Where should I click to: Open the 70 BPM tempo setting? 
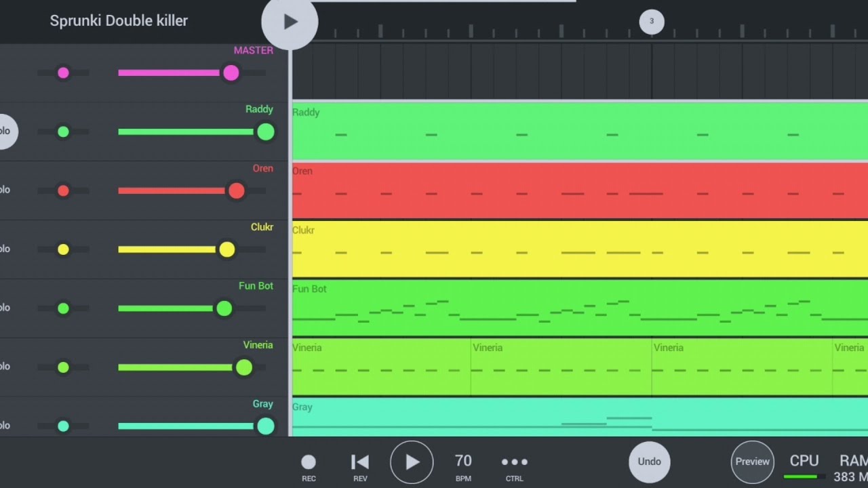(x=463, y=466)
